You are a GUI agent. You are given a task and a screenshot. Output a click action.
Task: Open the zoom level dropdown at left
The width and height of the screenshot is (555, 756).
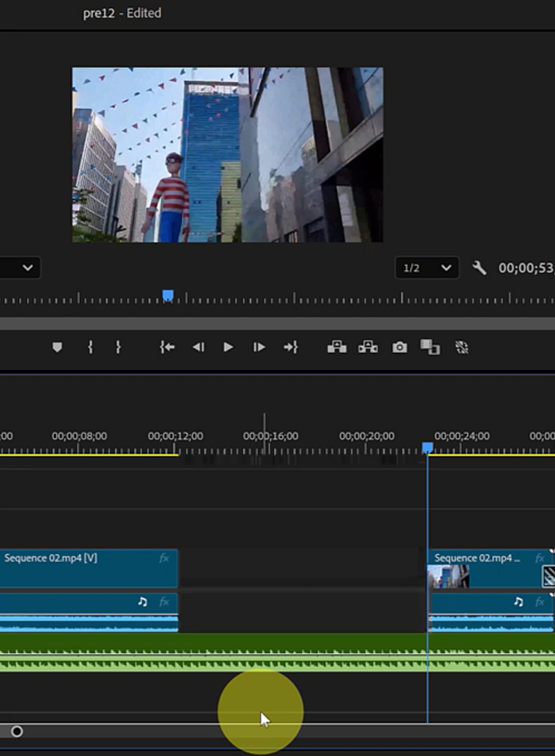click(x=20, y=268)
